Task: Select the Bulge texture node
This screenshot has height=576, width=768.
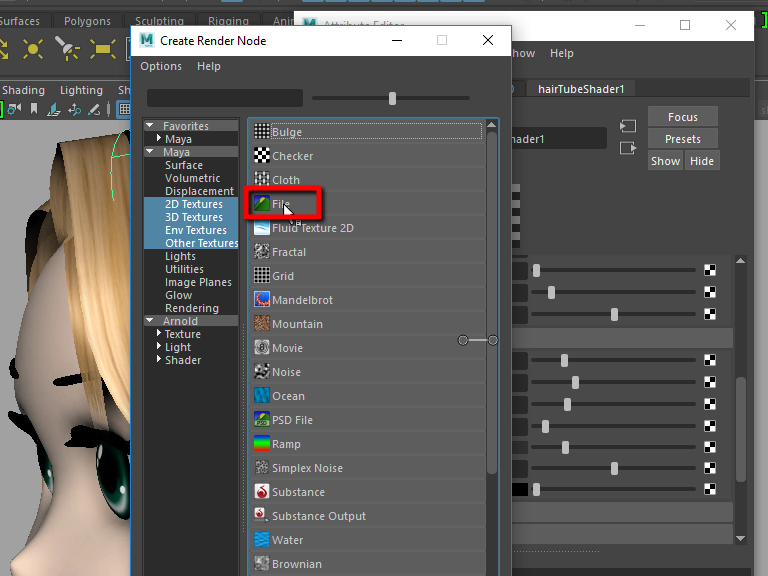Action: pos(367,131)
